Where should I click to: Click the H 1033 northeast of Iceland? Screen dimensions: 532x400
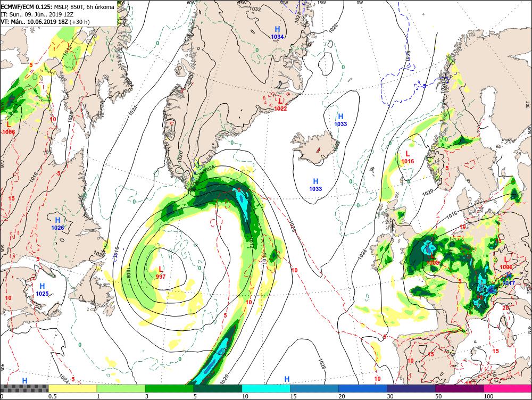(x=340, y=120)
